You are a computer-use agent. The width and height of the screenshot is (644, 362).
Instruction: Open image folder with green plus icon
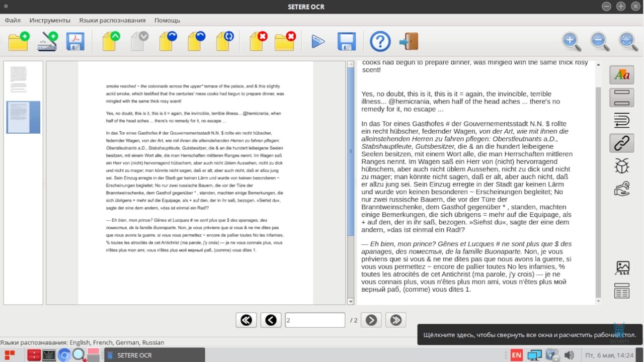[x=19, y=41]
